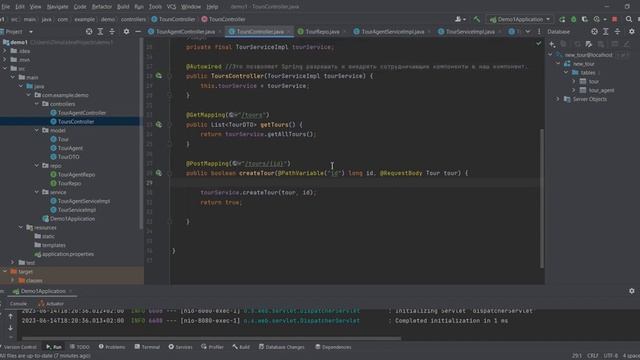
Task: Click gutter endpoint icon beside createTour method
Action: [x=158, y=173]
